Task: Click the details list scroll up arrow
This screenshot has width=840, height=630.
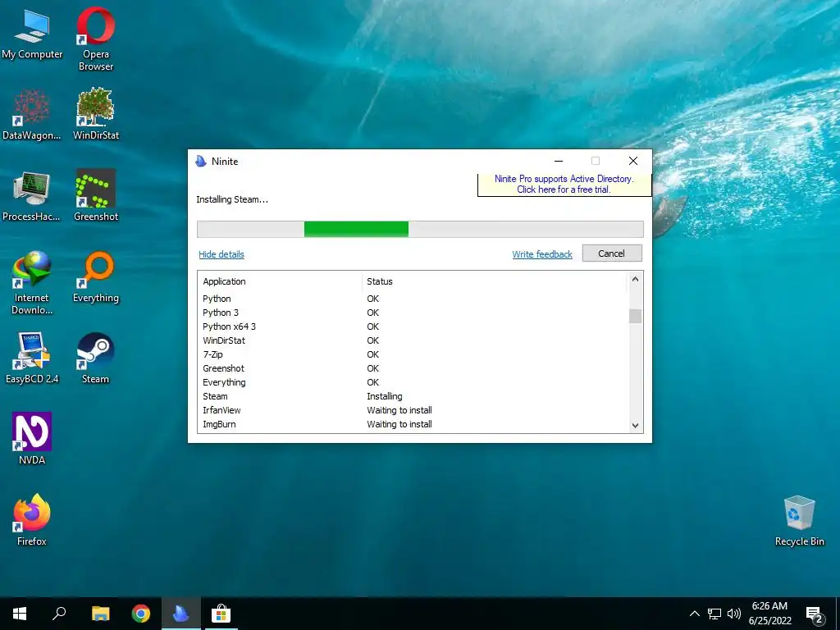Action: pyautogui.click(x=635, y=279)
